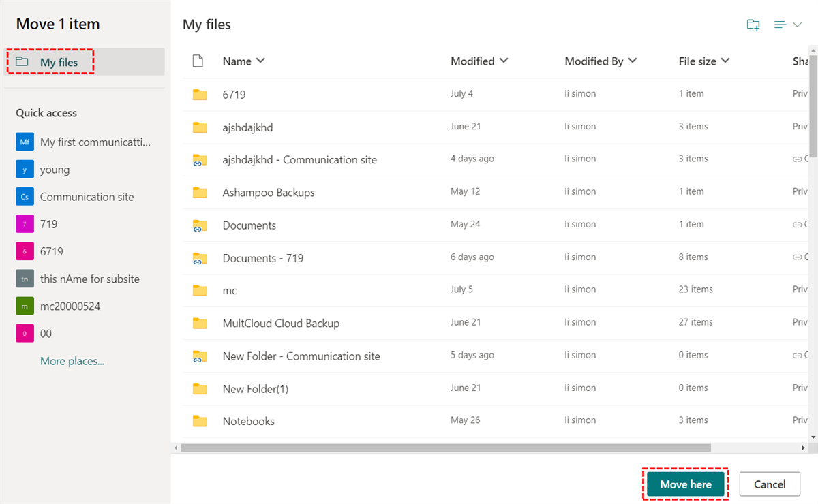Open the Modified column dropdown

504,61
